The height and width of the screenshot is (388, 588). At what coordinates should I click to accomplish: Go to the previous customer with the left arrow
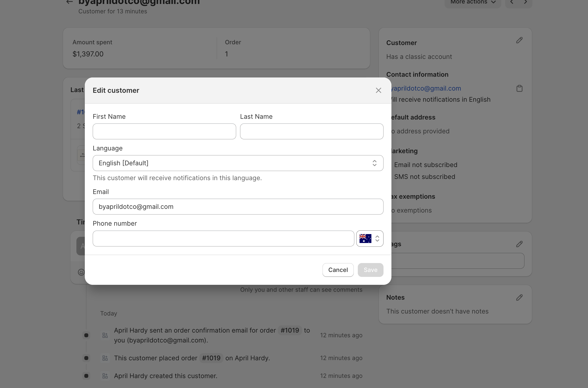(512, 2)
